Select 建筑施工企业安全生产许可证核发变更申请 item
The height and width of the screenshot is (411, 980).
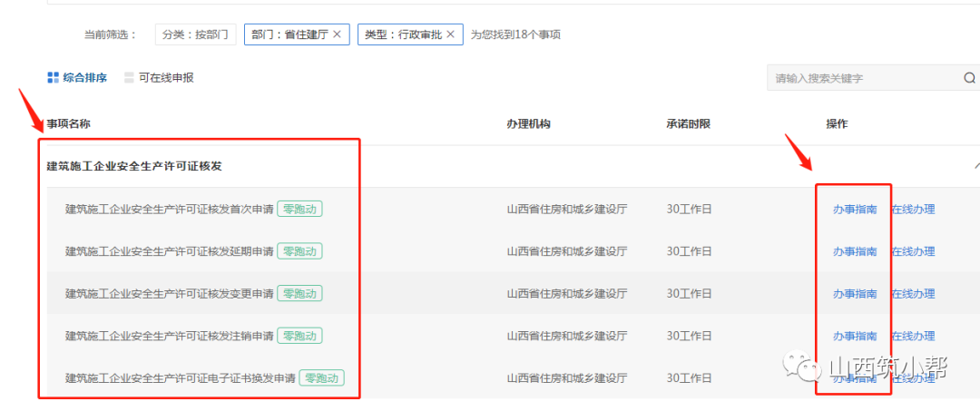pyautogui.click(x=170, y=294)
